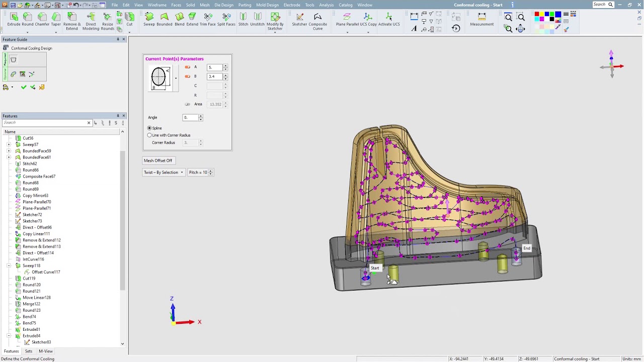This screenshot has width=644, height=362.
Task: Open the Twist – By Selection dropdown
Action: (164, 172)
